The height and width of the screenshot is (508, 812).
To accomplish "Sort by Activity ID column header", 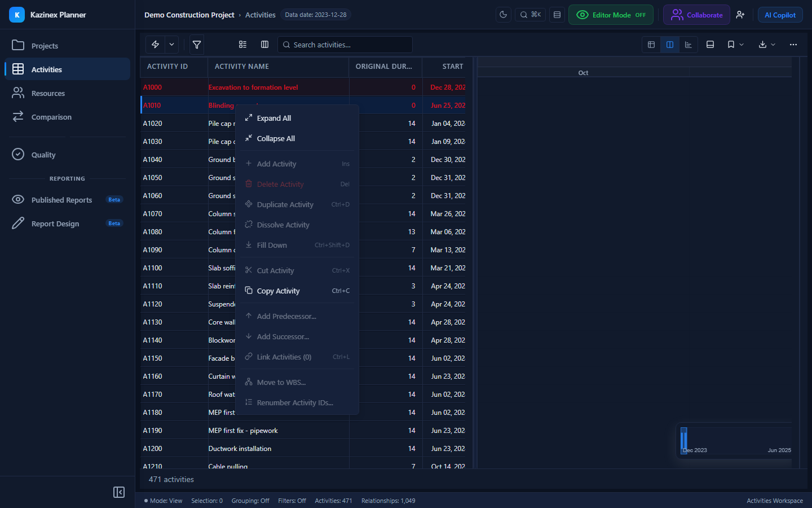I will pos(174,67).
